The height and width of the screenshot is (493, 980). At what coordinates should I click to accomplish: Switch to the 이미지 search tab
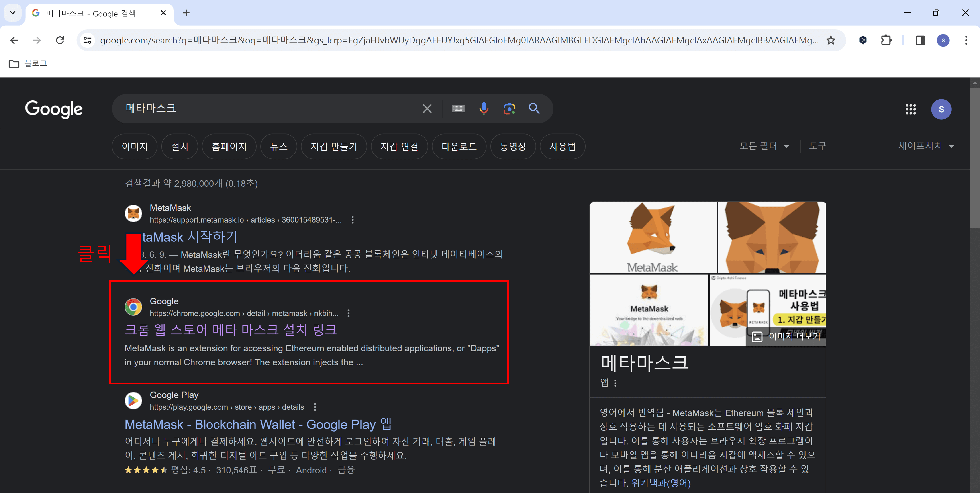[134, 146]
